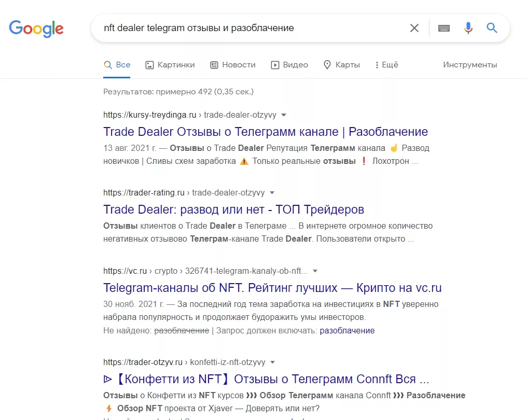Open the Карты tab
The height and width of the screenshot is (420, 527).
pos(341,65)
